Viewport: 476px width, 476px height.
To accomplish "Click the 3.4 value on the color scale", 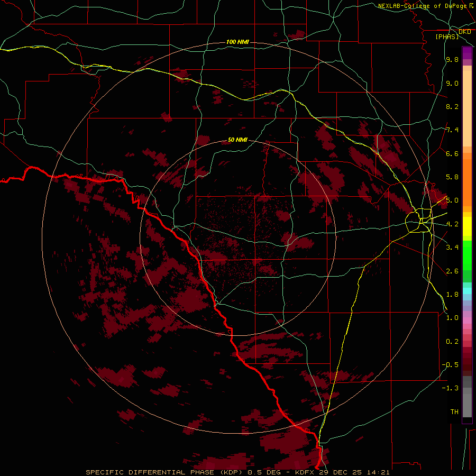I will pyautogui.click(x=452, y=248).
